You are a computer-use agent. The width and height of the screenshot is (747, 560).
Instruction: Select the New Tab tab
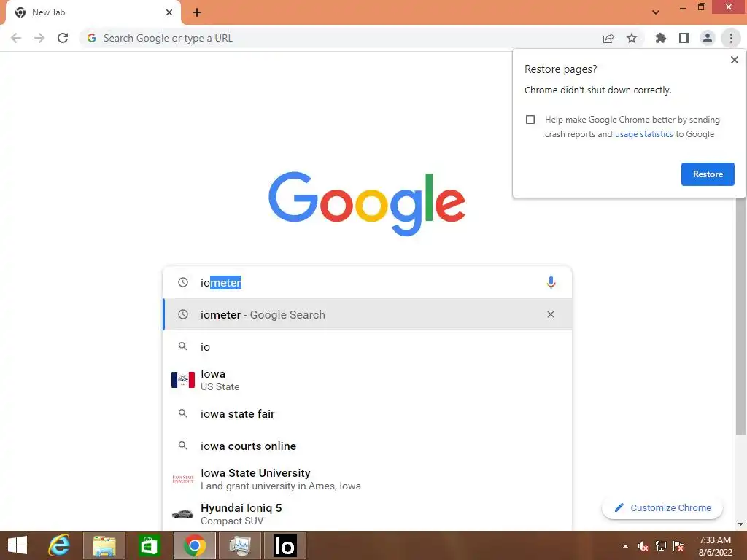tap(93, 12)
